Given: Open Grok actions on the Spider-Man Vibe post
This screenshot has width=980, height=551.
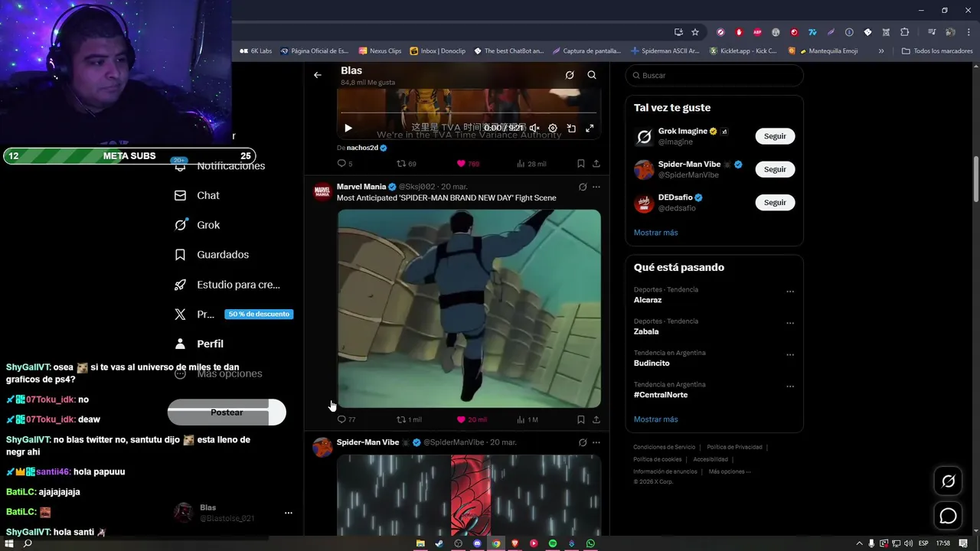Looking at the screenshot, I should pos(583,442).
